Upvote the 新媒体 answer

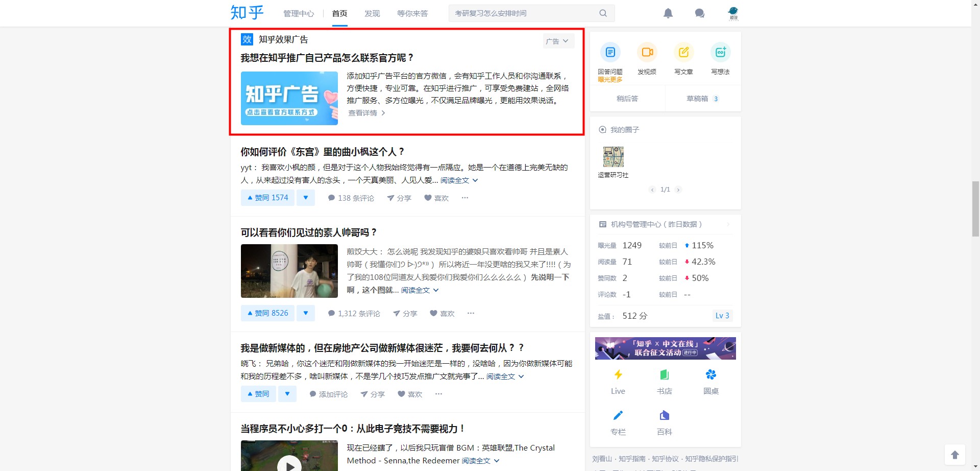click(x=258, y=394)
